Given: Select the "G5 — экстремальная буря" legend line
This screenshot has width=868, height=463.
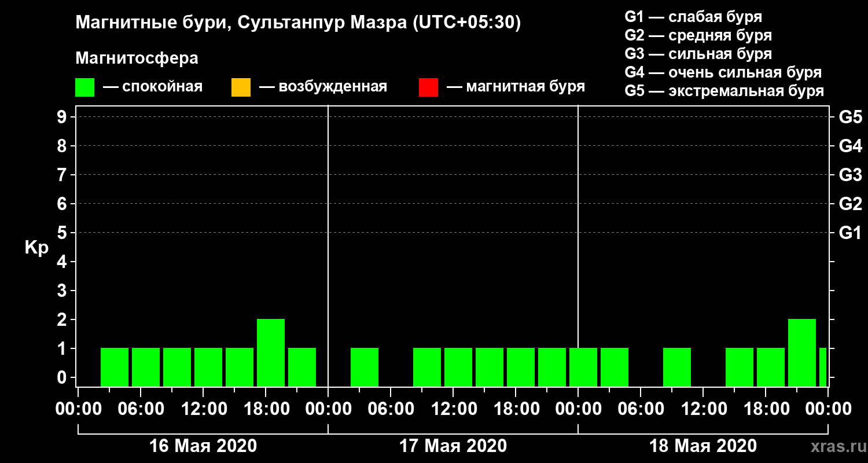Looking at the screenshot, I should pos(724,91).
